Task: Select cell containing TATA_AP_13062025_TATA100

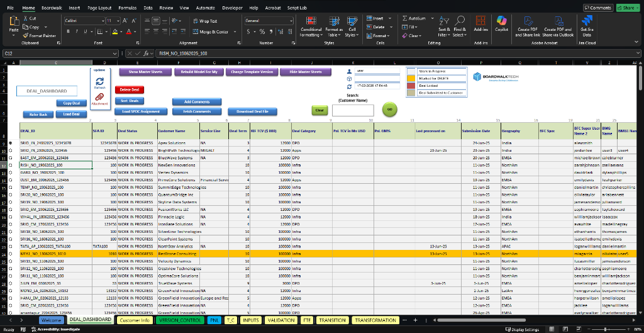Action: click(x=56, y=247)
